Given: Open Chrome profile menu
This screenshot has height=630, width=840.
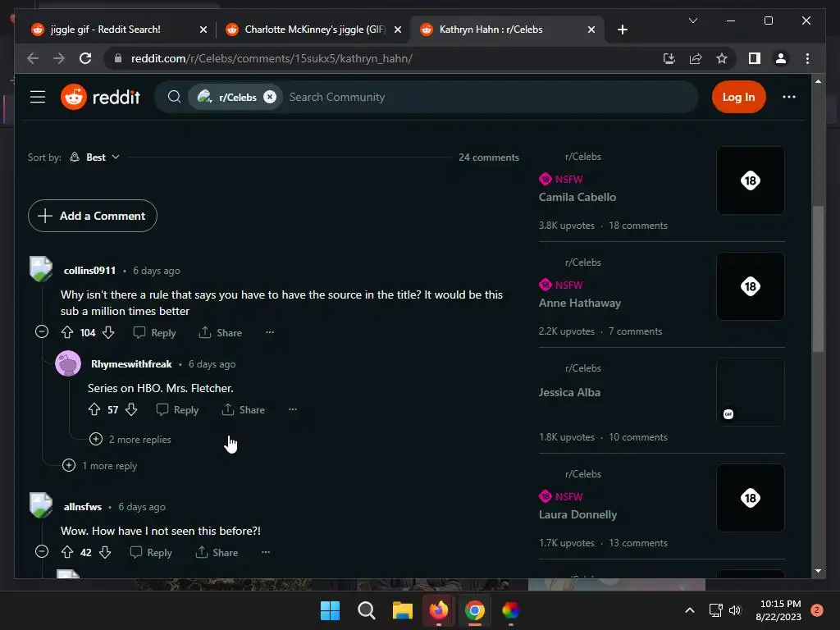Looking at the screenshot, I should click(x=781, y=58).
